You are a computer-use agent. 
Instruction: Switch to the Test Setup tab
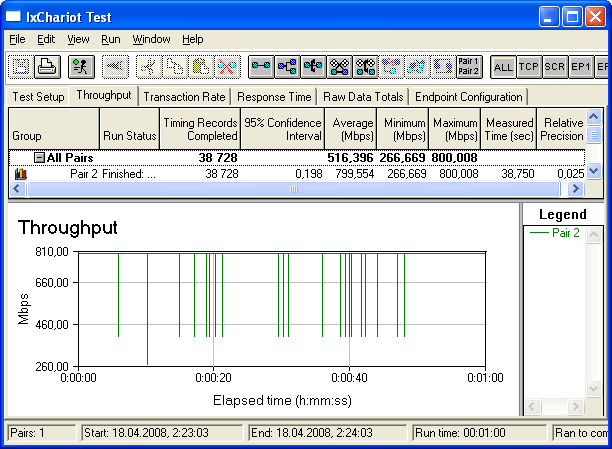point(38,97)
